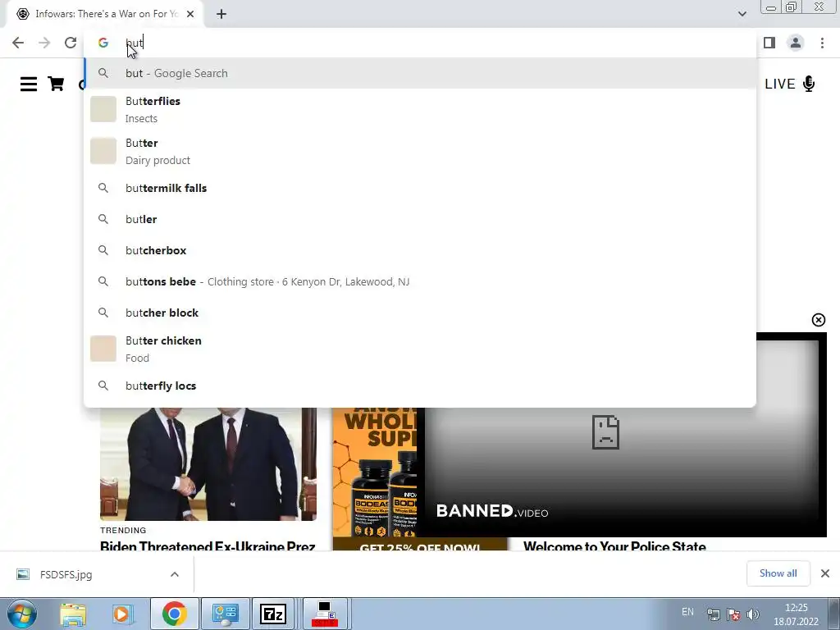Pick the 'butcherbox' suggestion
The width and height of the screenshot is (840, 630).
pos(420,250)
